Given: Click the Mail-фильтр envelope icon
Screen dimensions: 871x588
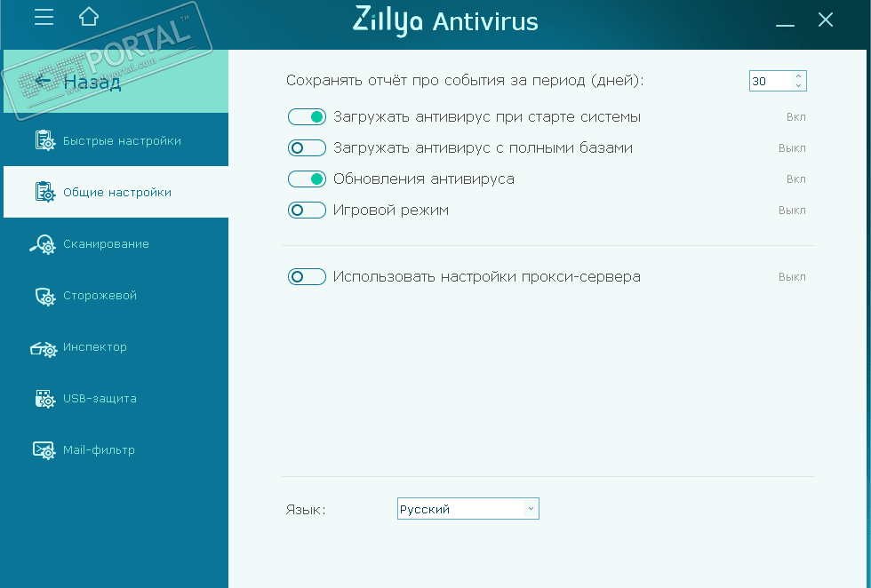Looking at the screenshot, I should click(44, 450).
